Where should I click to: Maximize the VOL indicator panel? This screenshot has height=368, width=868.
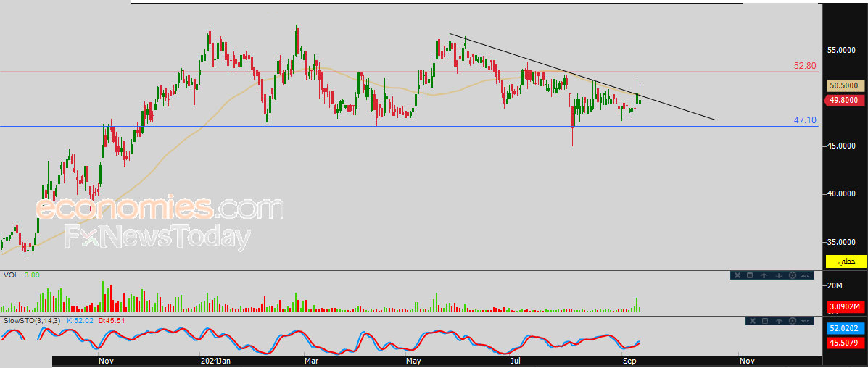(750, 275)
